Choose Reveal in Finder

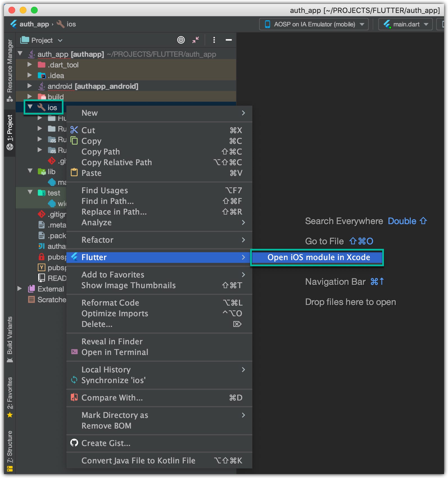[x=159, y=342]
